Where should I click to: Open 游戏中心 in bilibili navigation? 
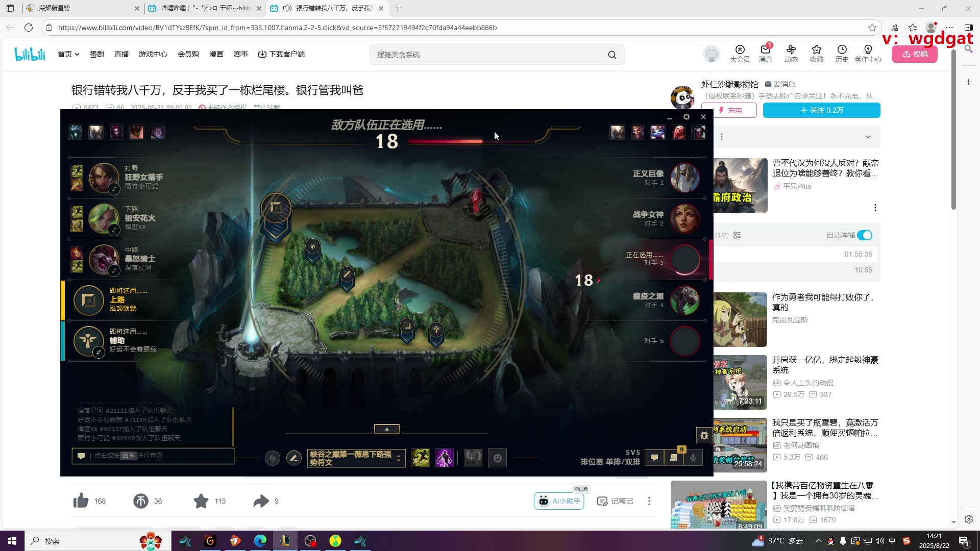(153, 54)
